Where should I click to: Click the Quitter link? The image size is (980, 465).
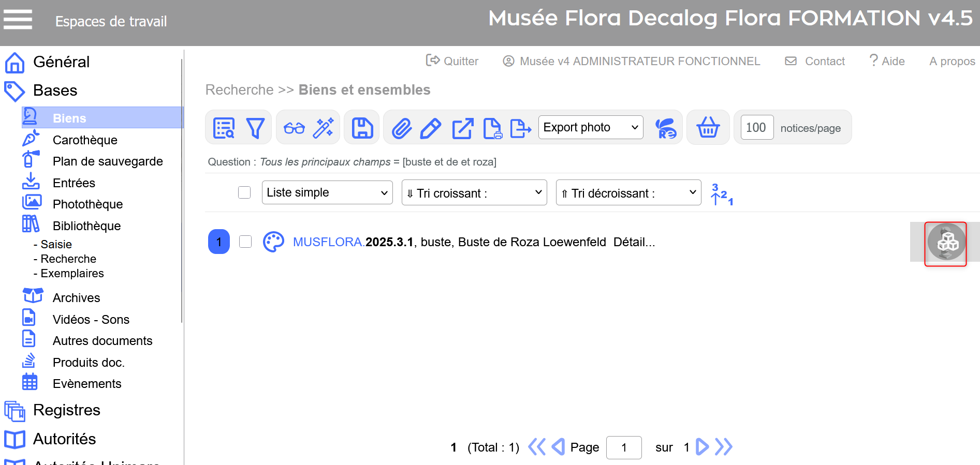click(x=452, y=61)
